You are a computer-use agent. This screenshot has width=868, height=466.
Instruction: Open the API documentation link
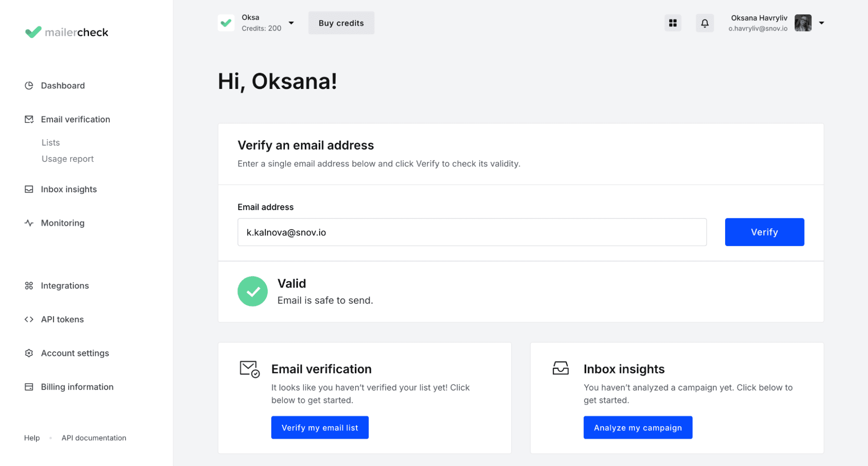click(94, 438)
